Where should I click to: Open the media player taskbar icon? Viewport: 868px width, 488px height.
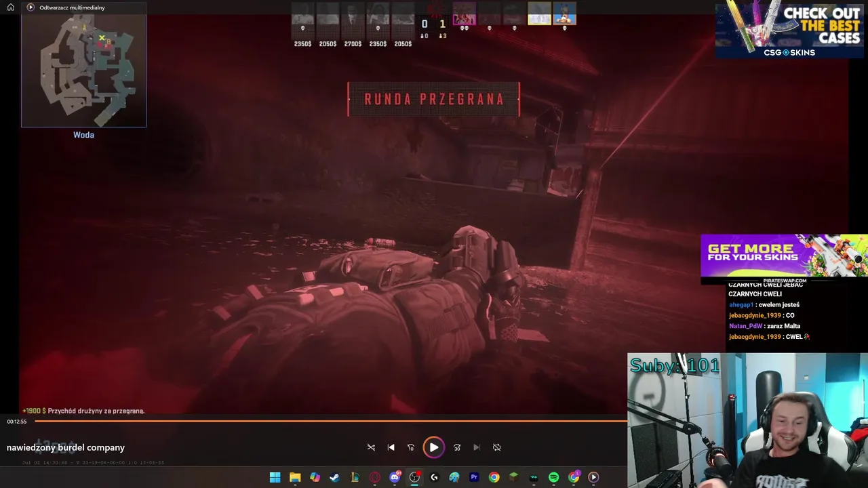pos(593,477)
